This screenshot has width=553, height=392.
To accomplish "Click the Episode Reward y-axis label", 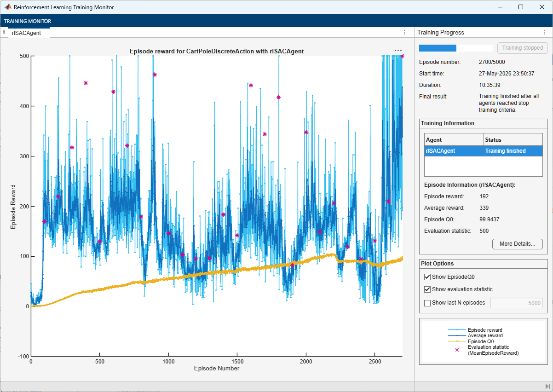I will click(x=13, y=206).
